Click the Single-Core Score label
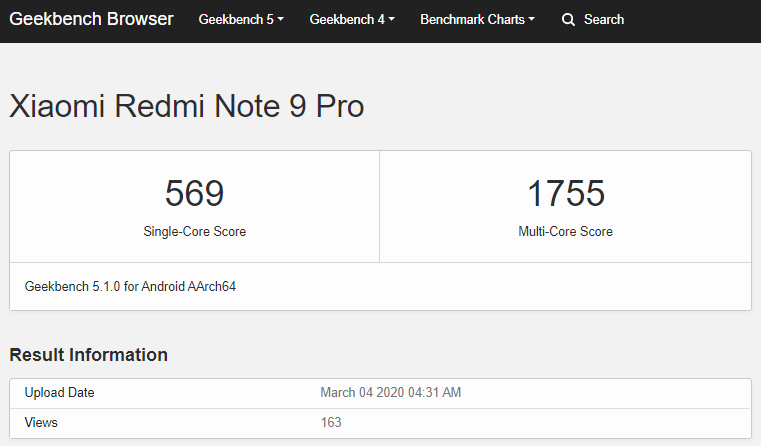The height and width of the screenshot is (446, 761). coord(194,232)
